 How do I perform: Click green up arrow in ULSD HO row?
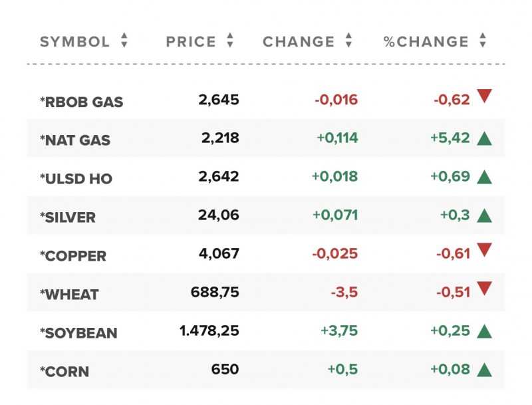tap(484, 178)
